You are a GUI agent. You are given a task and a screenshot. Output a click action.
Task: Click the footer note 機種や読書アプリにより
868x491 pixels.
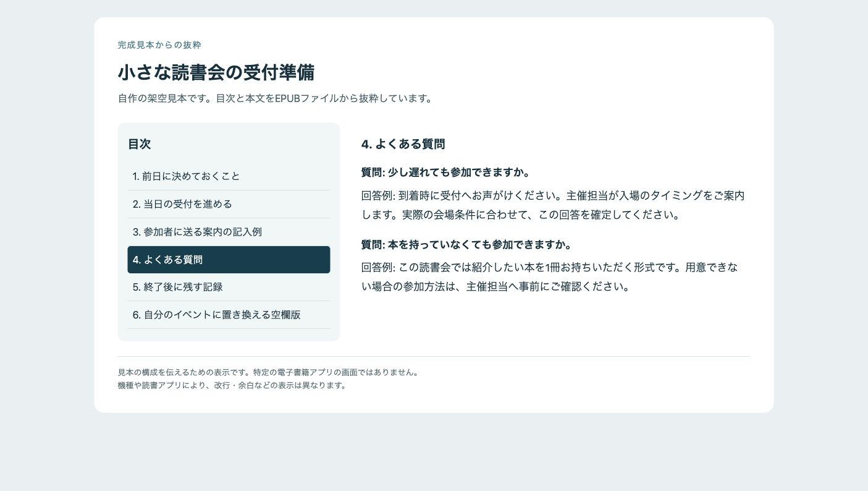(x=233, y=385)
